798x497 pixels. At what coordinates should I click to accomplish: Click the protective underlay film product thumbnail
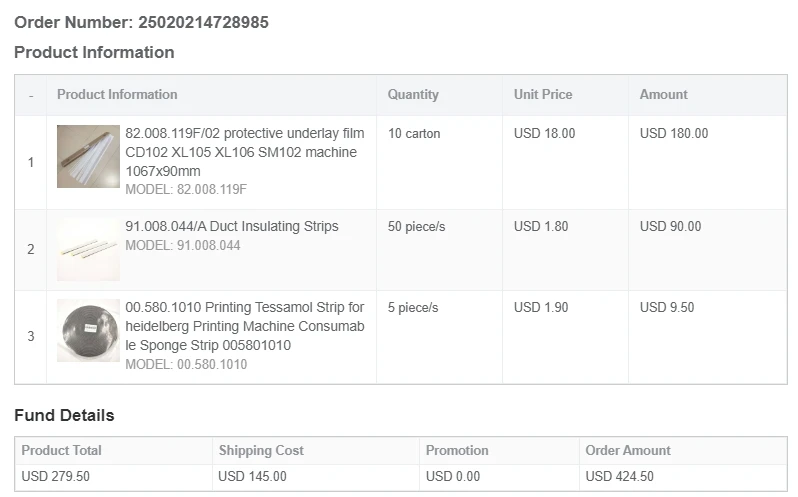pyautogui.click(x=88, y=156)
